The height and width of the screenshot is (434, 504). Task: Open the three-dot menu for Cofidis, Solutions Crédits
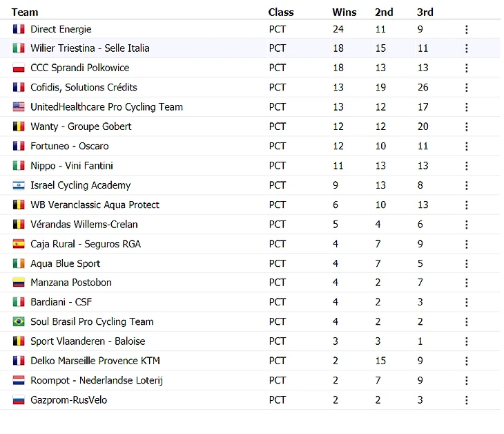point(467,88)
